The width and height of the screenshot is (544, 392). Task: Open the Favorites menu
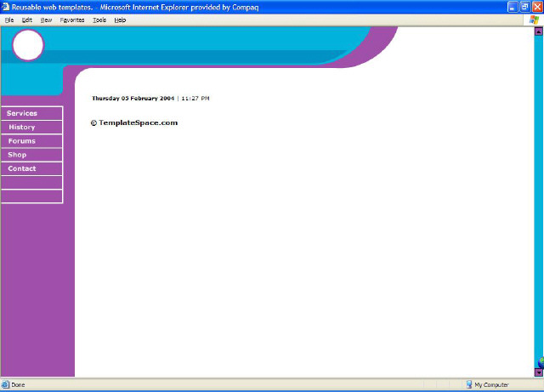(x=72, y=20)
